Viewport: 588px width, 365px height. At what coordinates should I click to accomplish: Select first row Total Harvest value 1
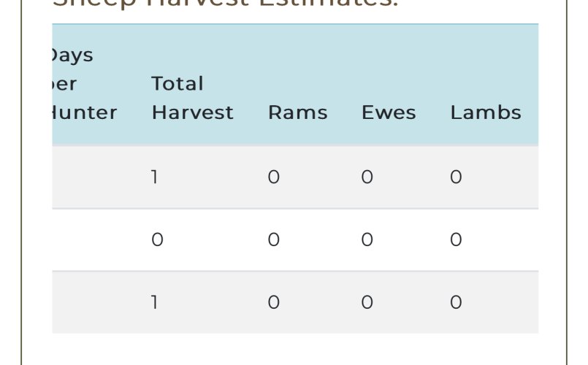(155, 177)
